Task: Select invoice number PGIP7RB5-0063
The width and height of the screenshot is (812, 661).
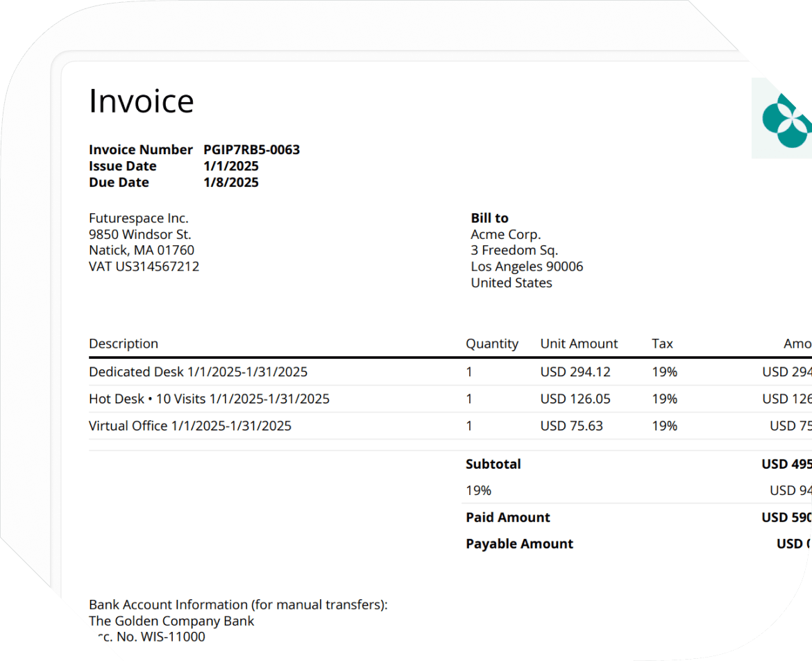Action: point(252,150)
